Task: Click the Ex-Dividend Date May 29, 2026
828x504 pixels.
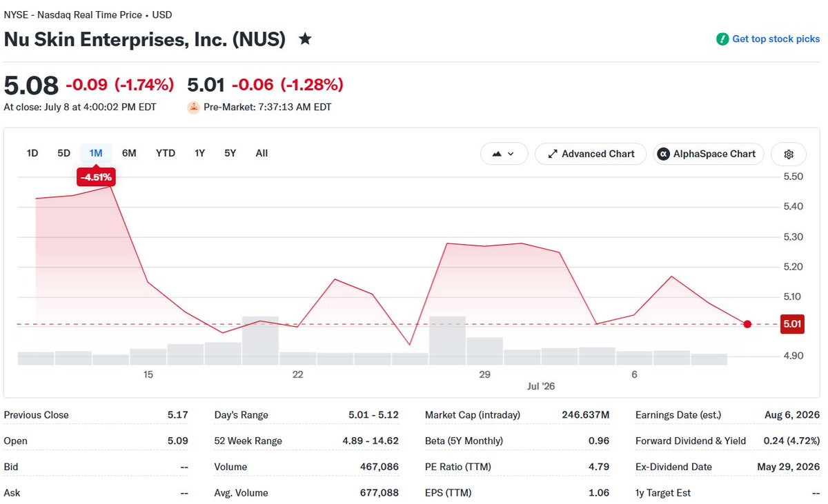Action: point(789,467)
